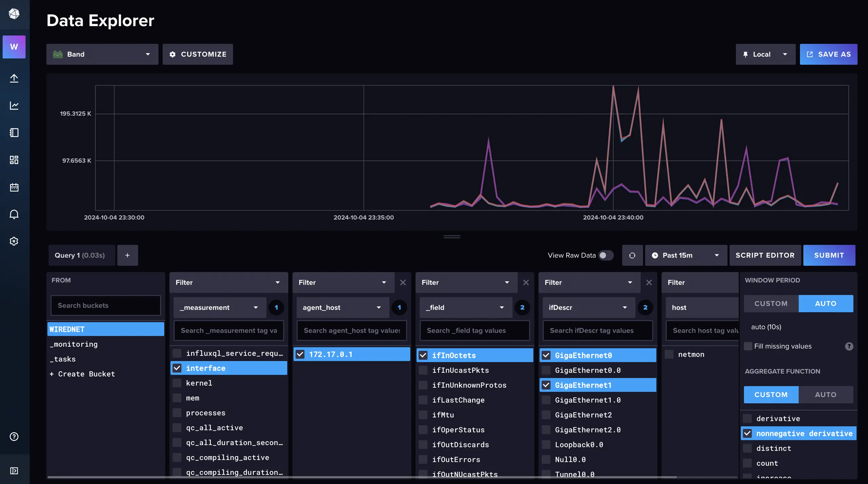Click the chart panel resize handle
The image size is (868, 484).
(452, 237)
